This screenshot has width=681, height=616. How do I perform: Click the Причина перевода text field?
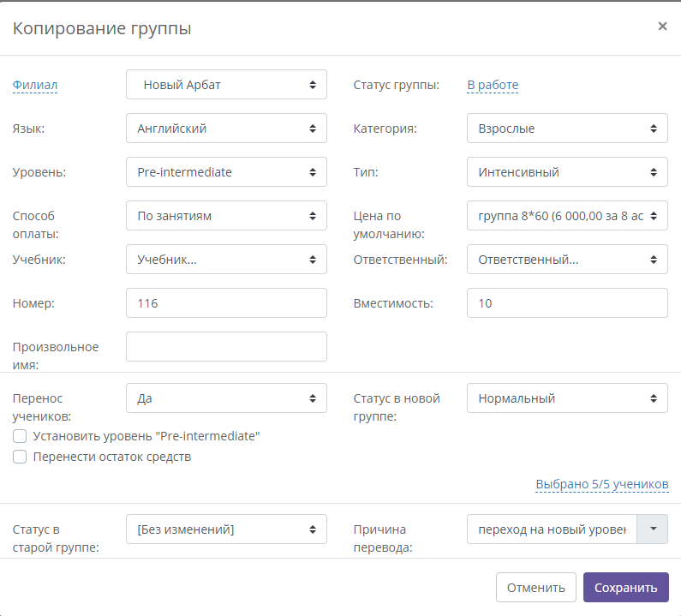coord(552,529)
